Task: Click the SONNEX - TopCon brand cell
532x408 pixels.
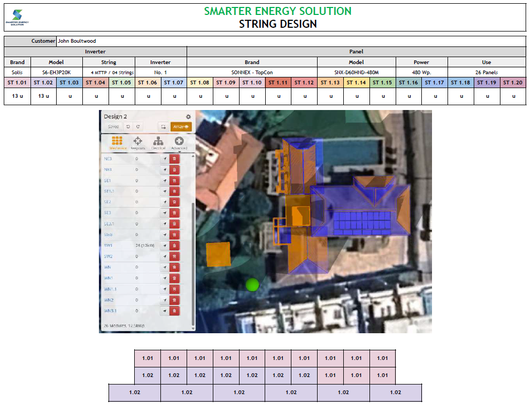Action: (252, 73)
